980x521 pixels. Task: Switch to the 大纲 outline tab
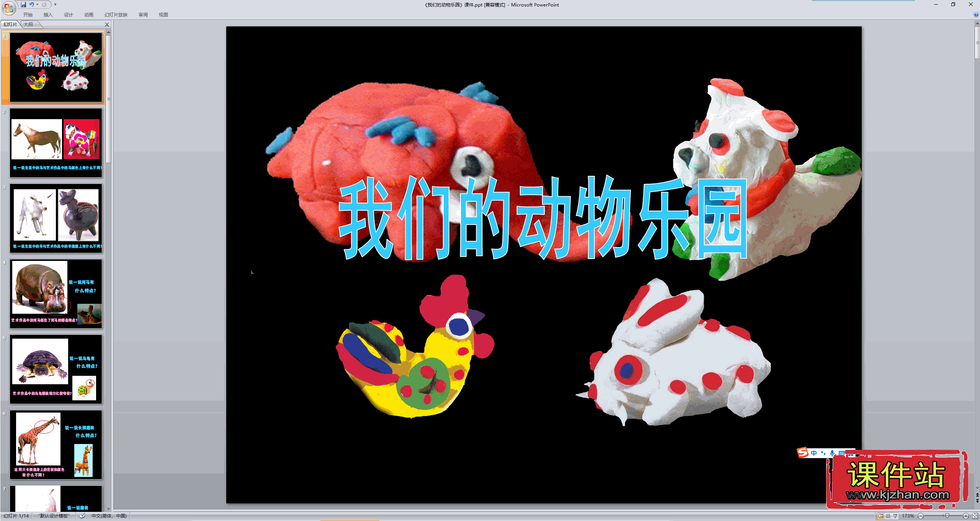click(x=28, y=24)
